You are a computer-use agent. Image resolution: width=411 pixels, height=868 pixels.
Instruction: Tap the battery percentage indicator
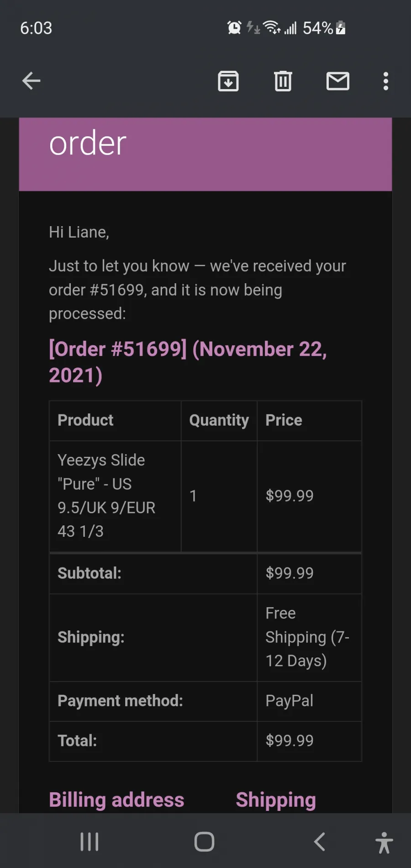(318, 28)
